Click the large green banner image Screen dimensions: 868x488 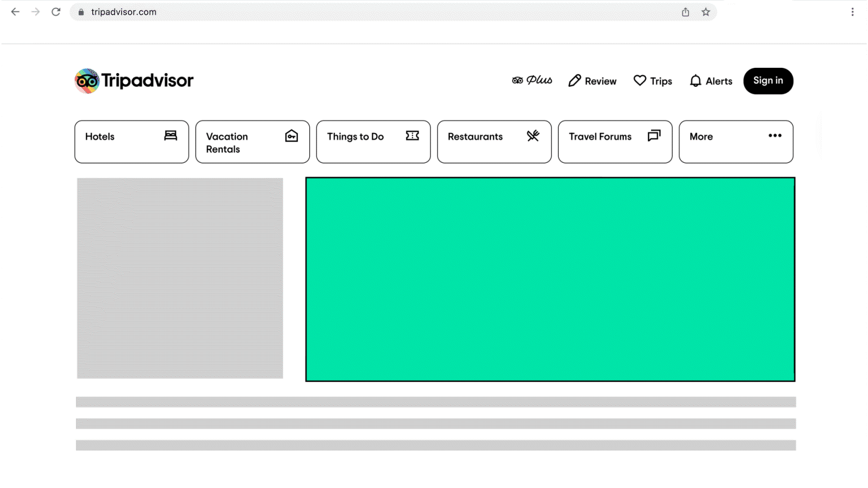[550, 279]
